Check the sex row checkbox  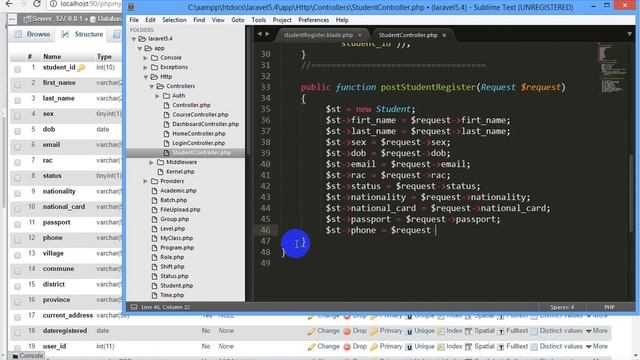(x=18, y=116)
